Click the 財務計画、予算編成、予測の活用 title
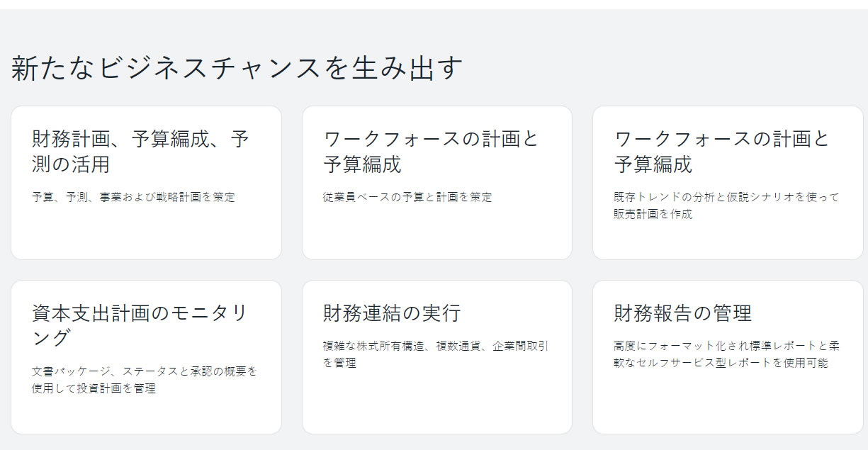This screenshot has height=450, width=868. coord(140,152)
